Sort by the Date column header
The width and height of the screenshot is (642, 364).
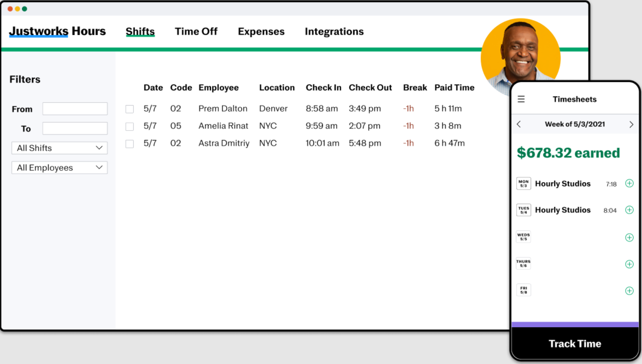point(153,88)
